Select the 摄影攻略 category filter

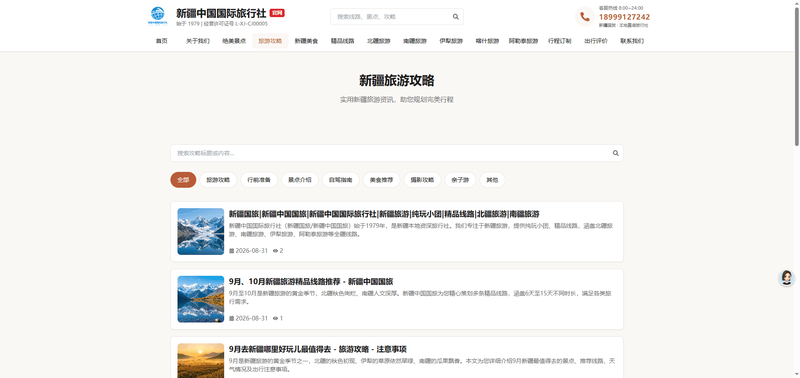[x=422, y=180]
